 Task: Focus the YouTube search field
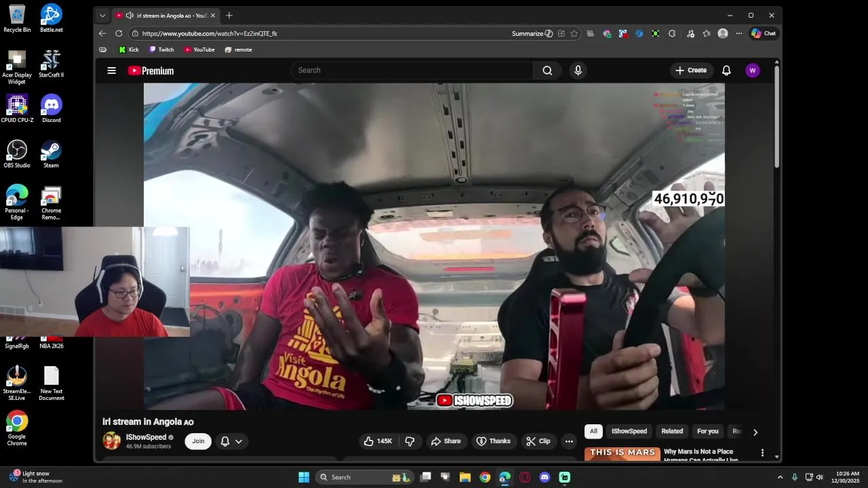coord(412,70)
